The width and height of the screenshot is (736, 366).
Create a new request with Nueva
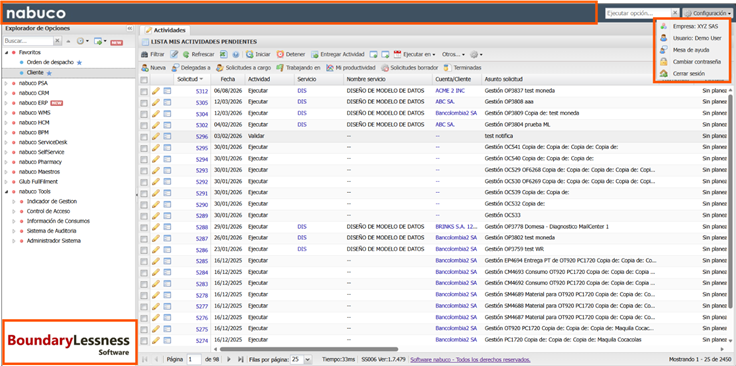pyautogui.click(x=153, y=68)
